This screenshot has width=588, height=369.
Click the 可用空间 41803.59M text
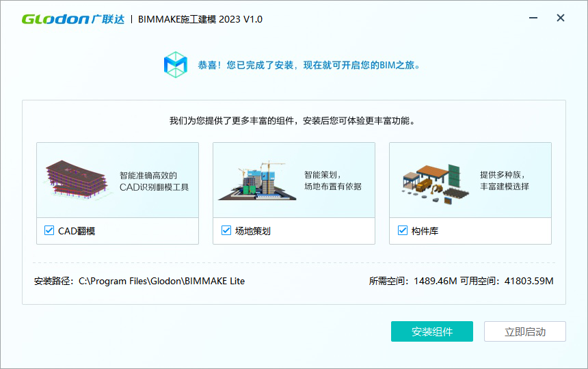pos(507,281)
